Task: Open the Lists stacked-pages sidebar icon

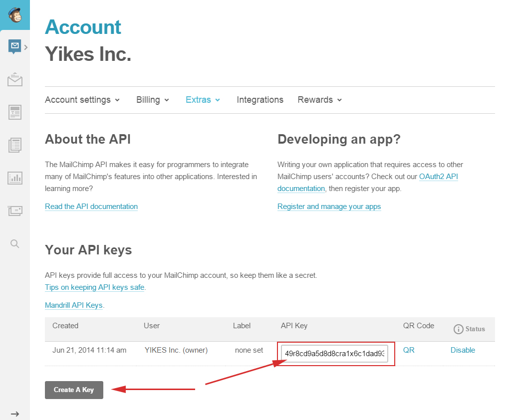Action: (15, 145)
